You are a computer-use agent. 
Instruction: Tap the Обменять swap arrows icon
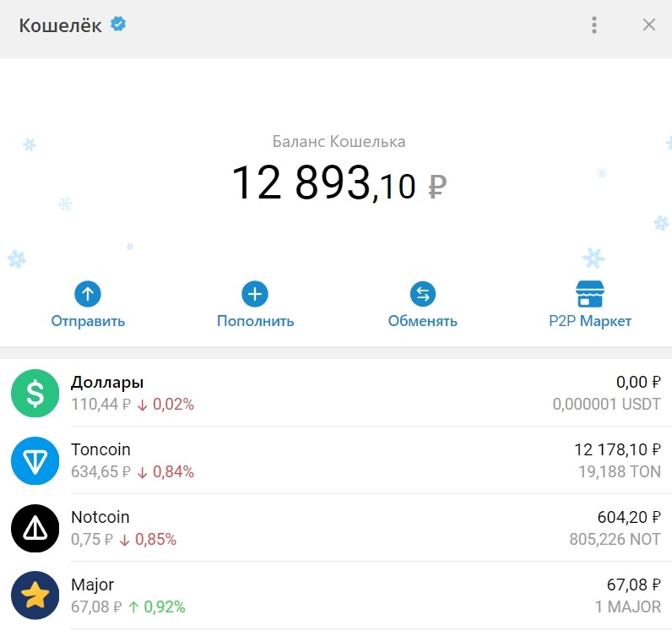[x=423, y=294]
